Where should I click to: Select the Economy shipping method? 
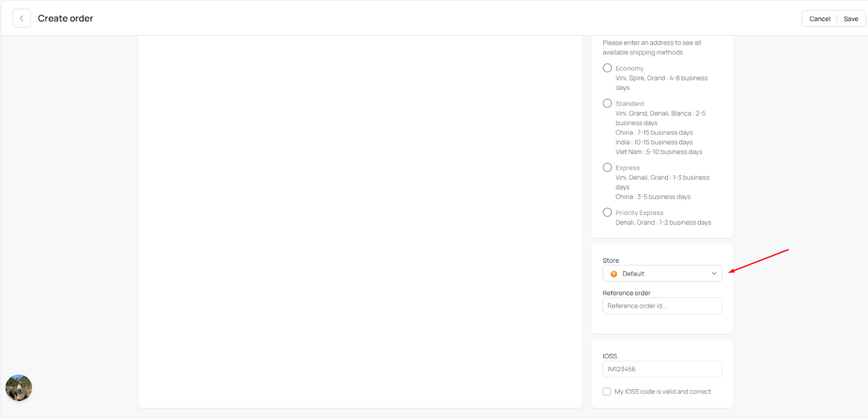click(x=607, y=68)
